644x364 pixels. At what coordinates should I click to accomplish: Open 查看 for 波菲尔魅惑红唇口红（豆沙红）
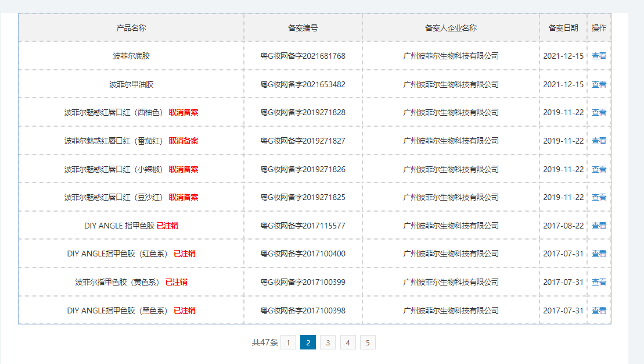pyautogui.click(x=599, y=198)
